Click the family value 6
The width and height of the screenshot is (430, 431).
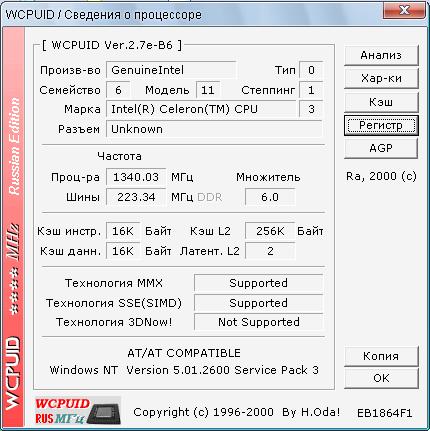118,90
